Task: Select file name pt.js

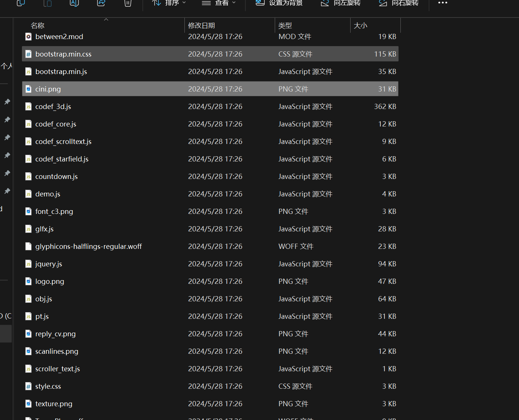Action: [x=42, y=316]
